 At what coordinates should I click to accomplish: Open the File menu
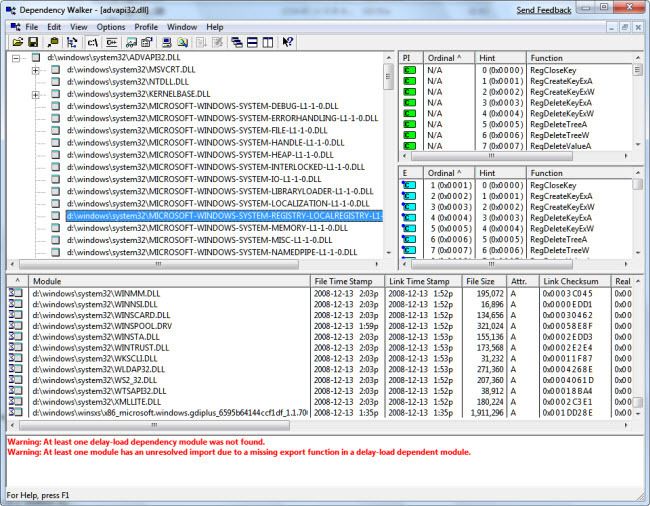[x=32, y=27]
